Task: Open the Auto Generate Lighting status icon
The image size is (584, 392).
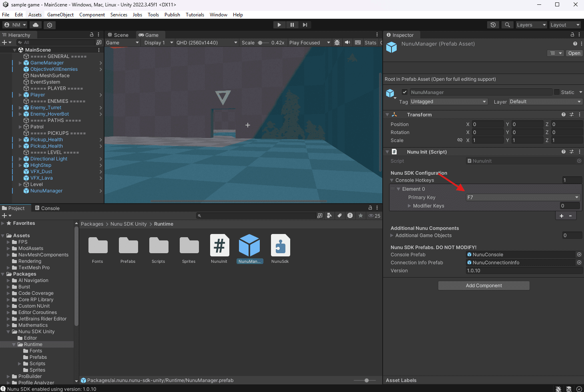Action: pyautogui.click(x=569, y=389)
